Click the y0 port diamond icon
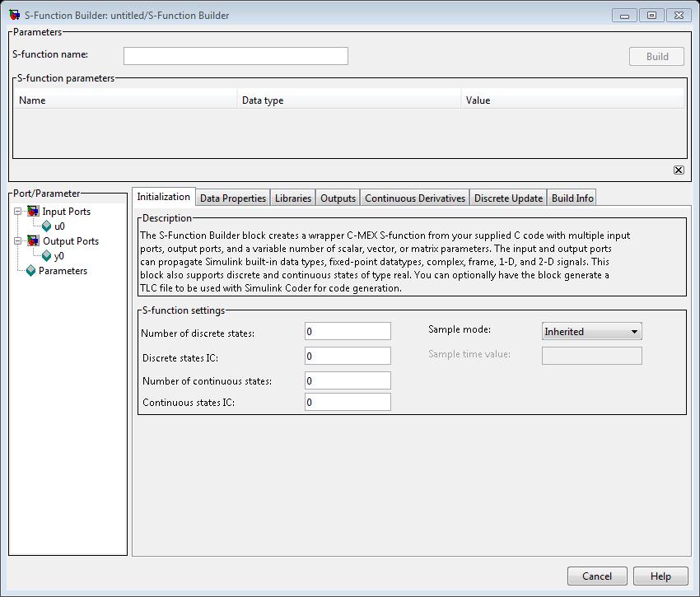 click(x=46, y=256)
